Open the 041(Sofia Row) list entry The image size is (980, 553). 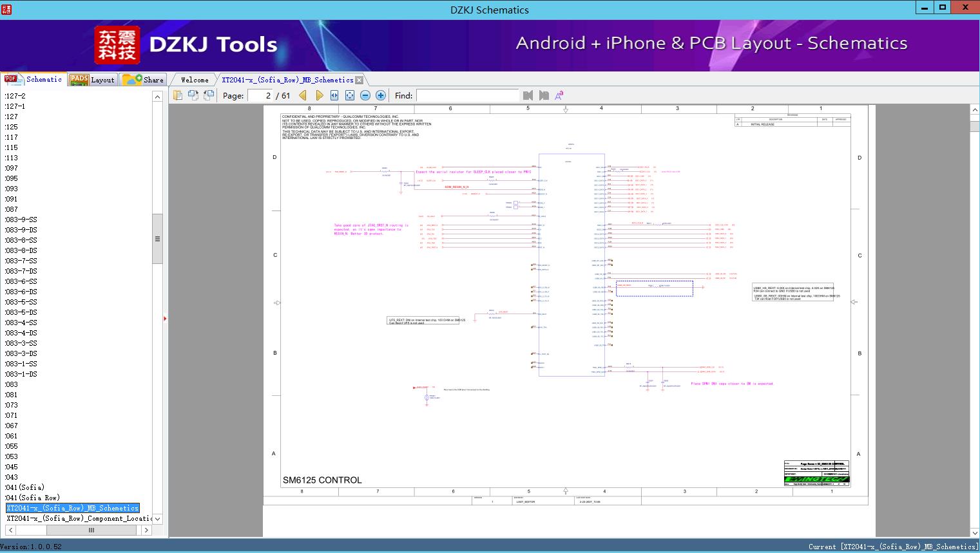tap(33, 498)
